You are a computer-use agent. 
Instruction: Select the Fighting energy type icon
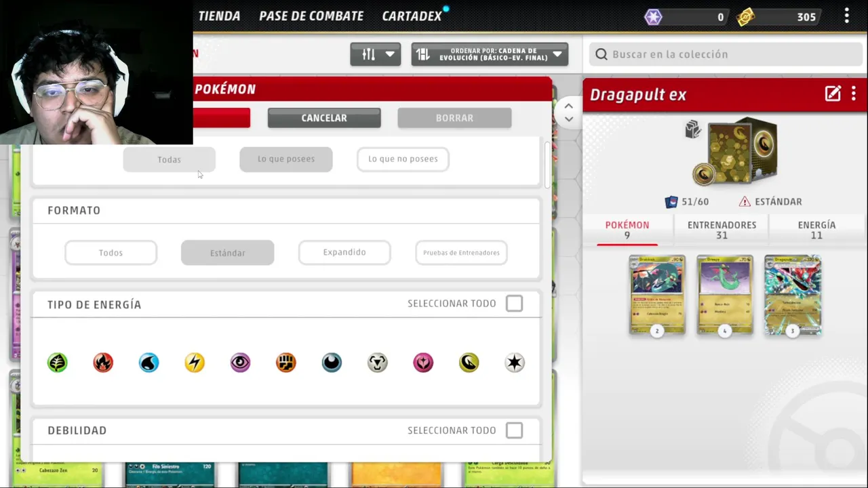tap(286, 363)
